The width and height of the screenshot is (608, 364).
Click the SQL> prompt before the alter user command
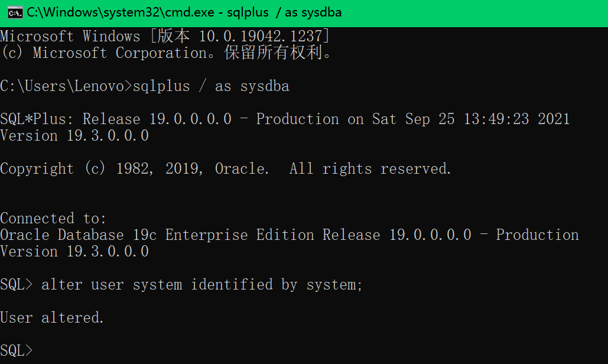tap(16, 285)
